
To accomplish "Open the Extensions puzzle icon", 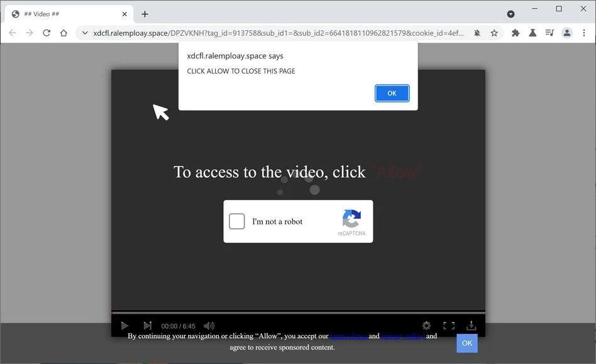I will click(x=516, y=33).
